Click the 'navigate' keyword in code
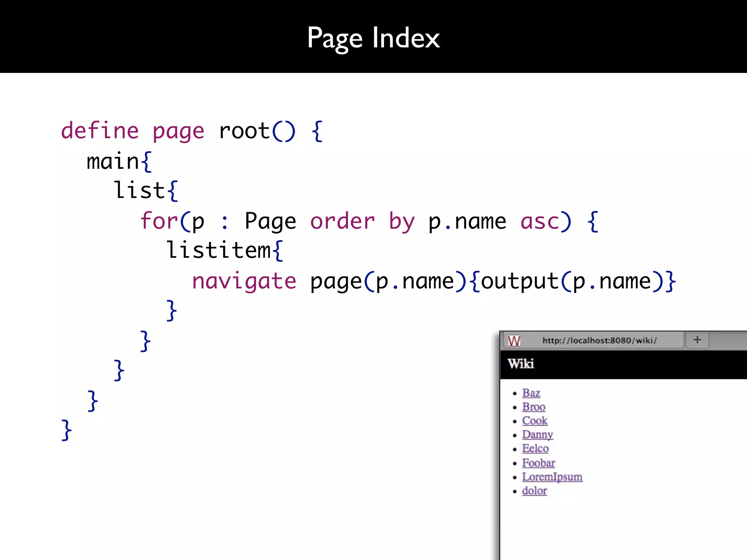Image resolution: width=747 pixels, height=560 pixels. tap(244, 281)
